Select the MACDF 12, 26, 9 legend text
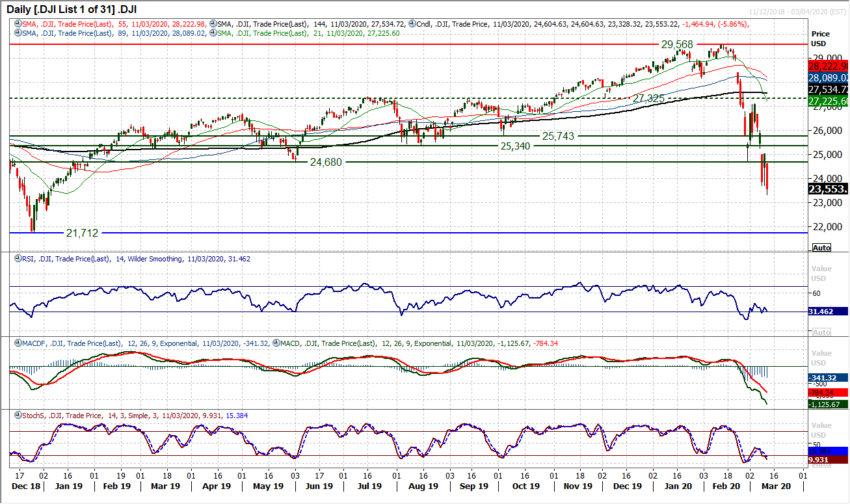The image size is (850, 504). click(x=144, y=343)
